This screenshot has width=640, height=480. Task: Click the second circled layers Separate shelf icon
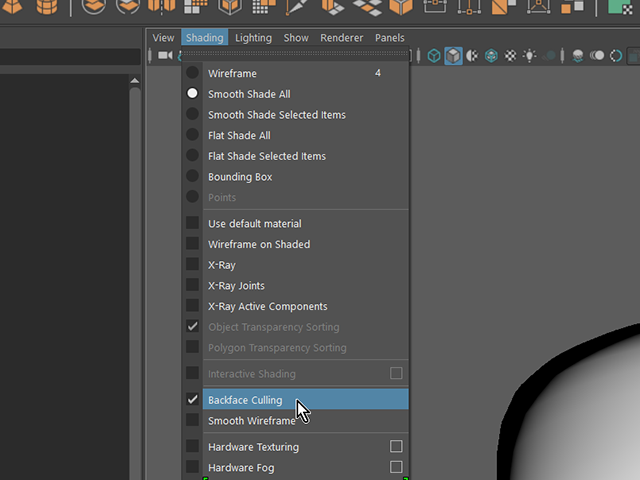(128, 7)
